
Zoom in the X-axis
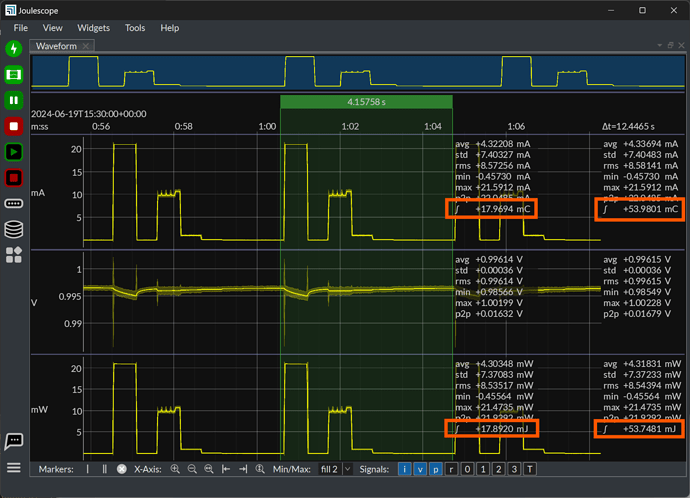click(x=175, y=469)
